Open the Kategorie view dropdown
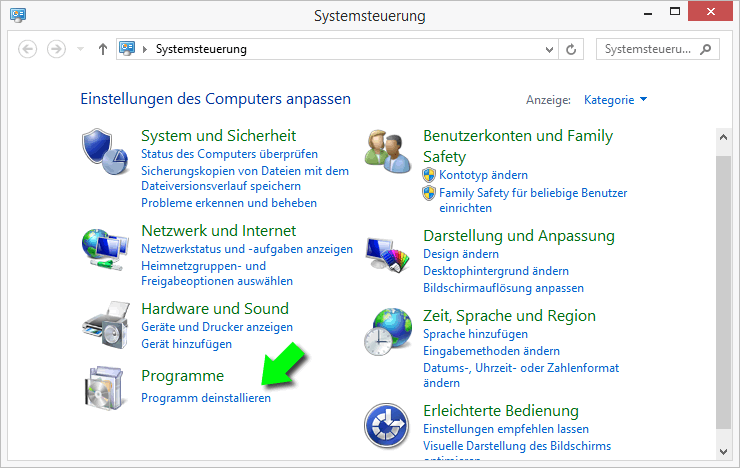 [615, 100]
